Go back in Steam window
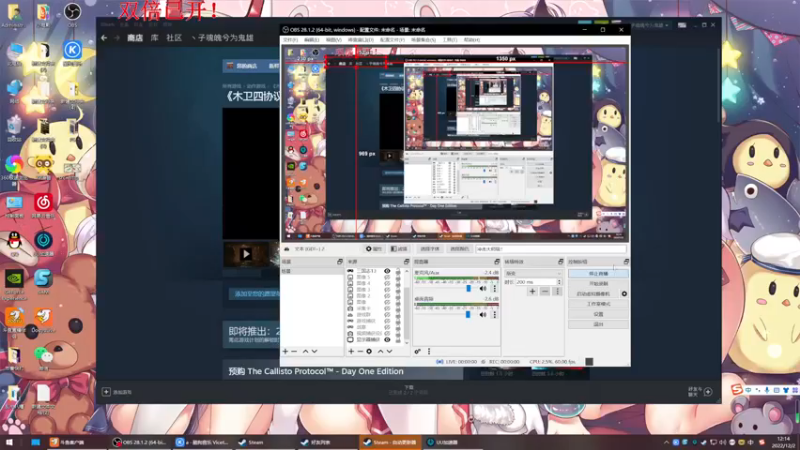 pyautogui.click(x=104, y=38)
